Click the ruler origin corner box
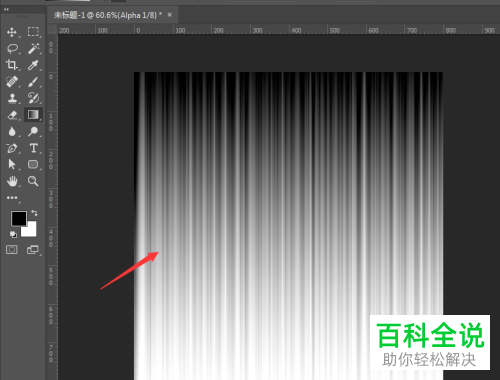The width and height of the screenshot is (500, 380). [x=52, y=30]
